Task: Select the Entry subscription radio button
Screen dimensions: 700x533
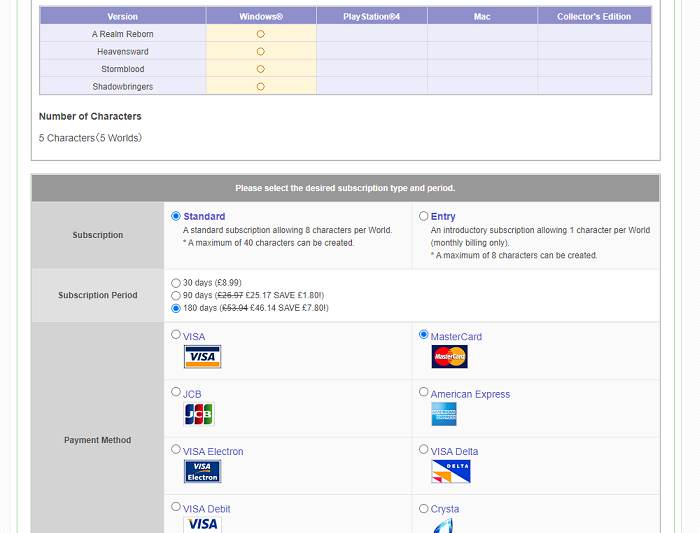Action: [424, 216]
